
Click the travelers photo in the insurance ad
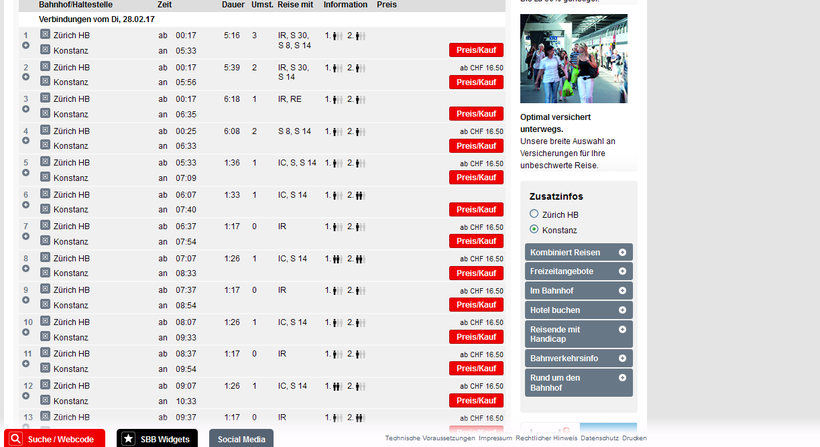pyautogui.click(x=574, y=59)
